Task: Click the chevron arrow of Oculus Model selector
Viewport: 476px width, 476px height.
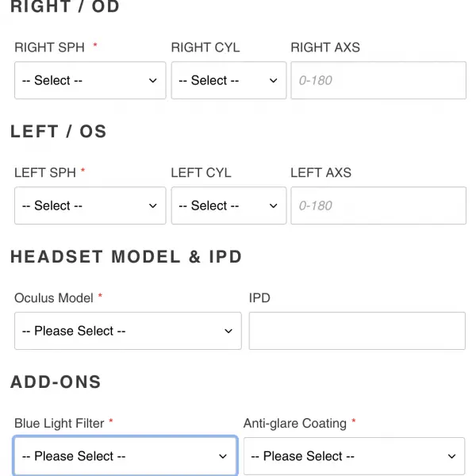Action: 228,331
